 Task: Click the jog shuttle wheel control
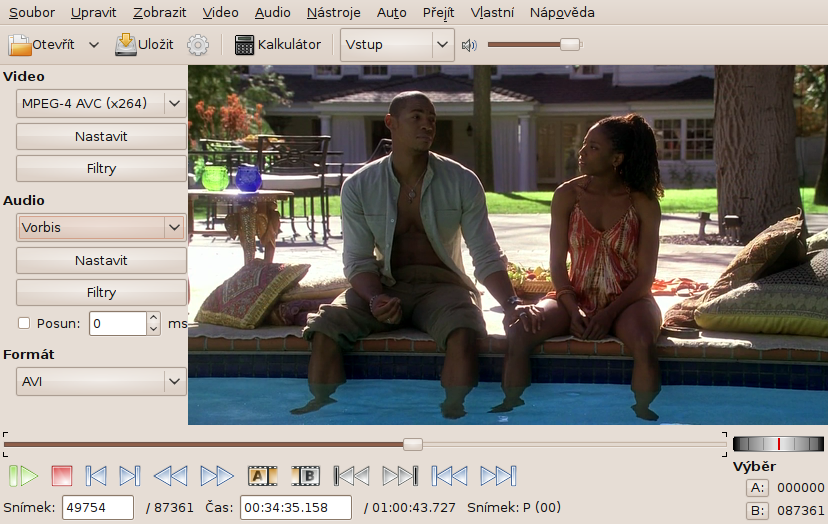coord(778,444)
